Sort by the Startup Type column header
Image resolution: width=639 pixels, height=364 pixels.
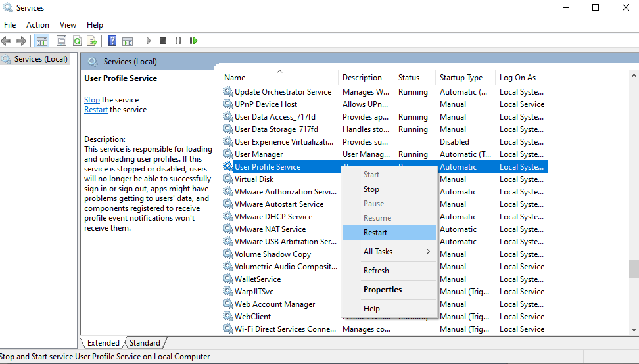pos(461,78)
